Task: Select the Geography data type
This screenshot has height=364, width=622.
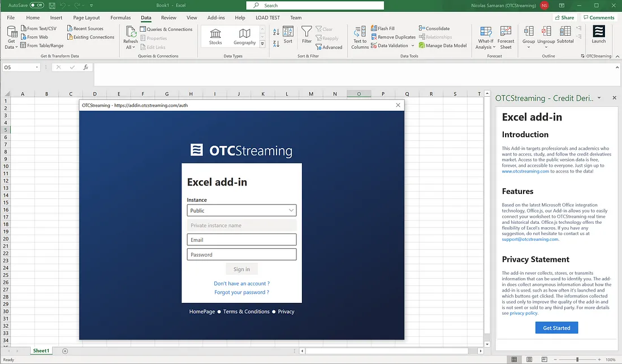Action: point(245,37)
